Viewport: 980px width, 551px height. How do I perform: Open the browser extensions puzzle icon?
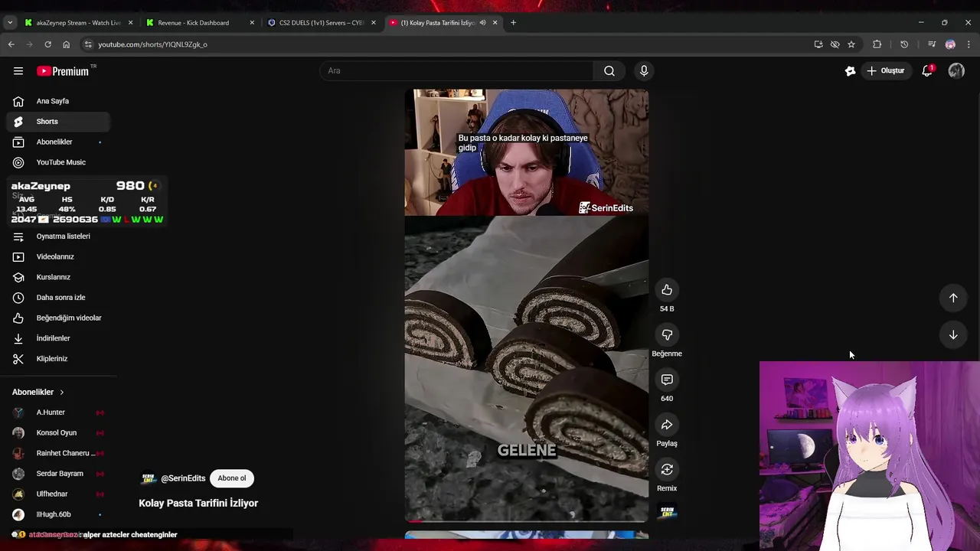click(877, 44)
